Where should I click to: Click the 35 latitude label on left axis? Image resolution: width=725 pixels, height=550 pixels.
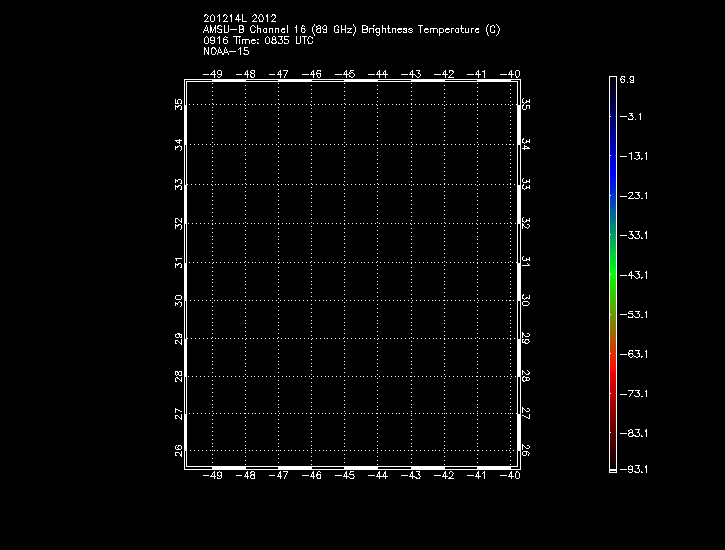[x=179, y=104]
